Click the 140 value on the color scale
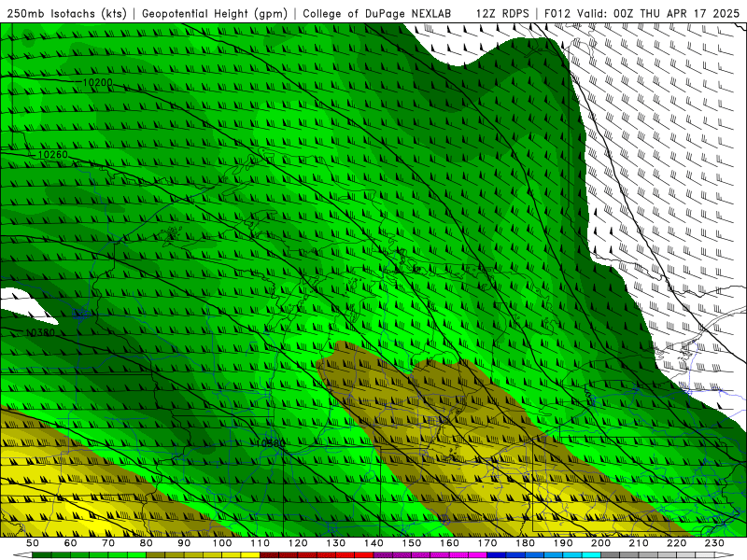747x560 pixels. [x=373, y=543]
